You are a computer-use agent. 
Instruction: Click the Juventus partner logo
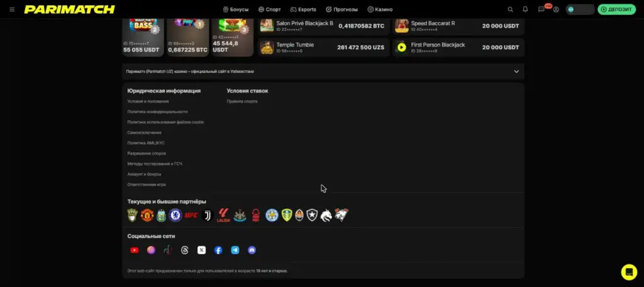click(208, 215)
